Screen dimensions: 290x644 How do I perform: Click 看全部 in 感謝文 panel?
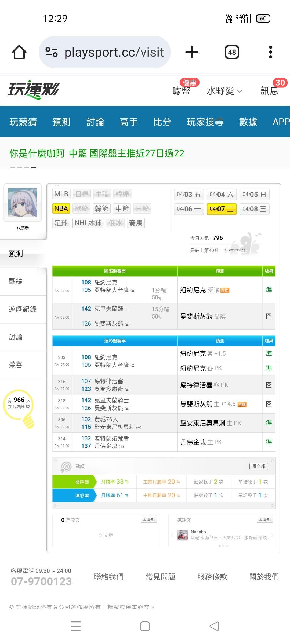[x=265, y=520]
